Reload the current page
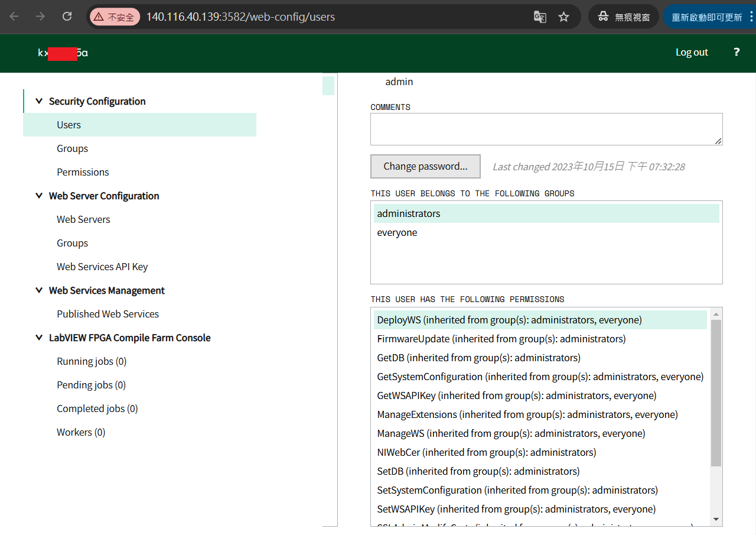Image resolution: width=756 pixels, height=535 pixels. [x=67, y=17]
